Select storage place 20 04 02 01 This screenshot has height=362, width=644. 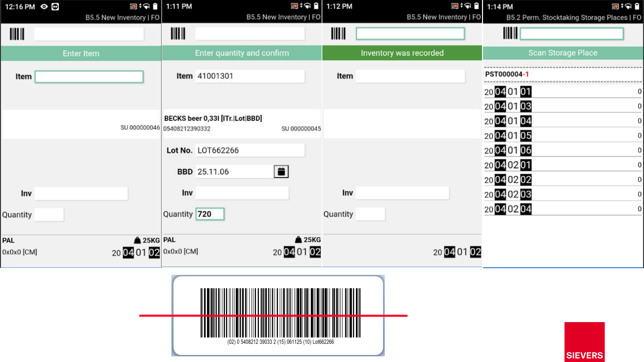coord(563,165)
